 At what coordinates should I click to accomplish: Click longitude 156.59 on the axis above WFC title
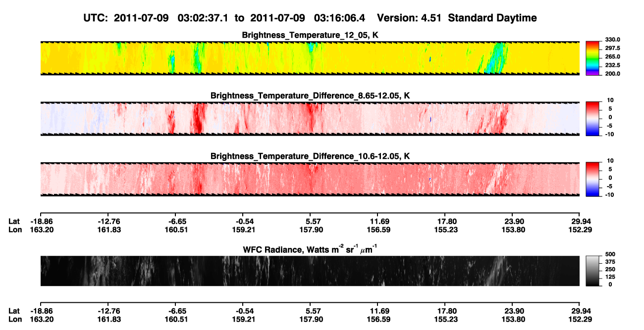tap(378, 229)
